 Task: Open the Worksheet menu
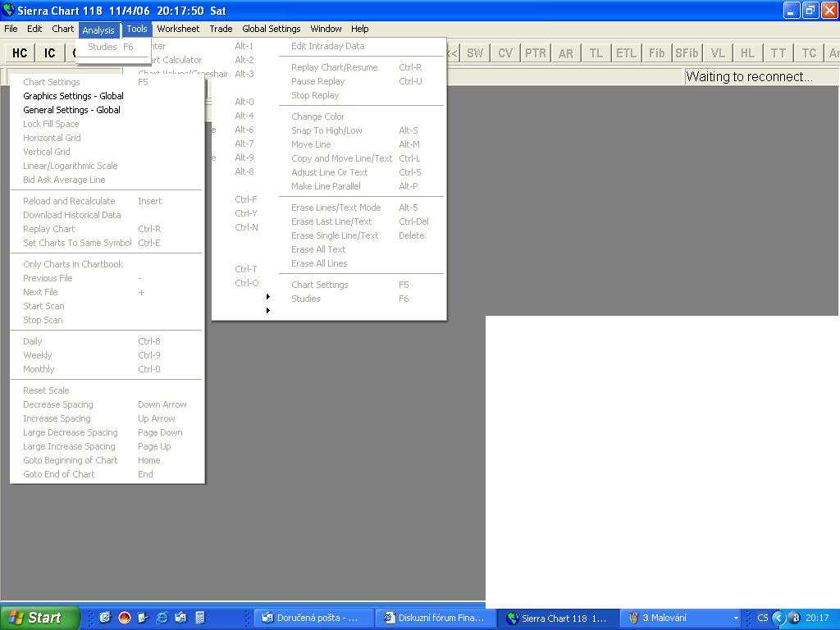click(x=178, y=29)
